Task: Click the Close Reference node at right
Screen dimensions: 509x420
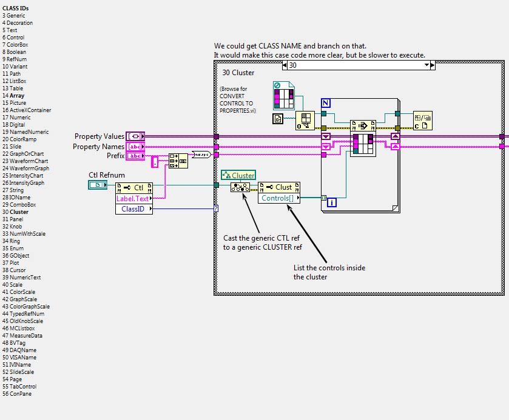Action: click(x=423, y=121)
